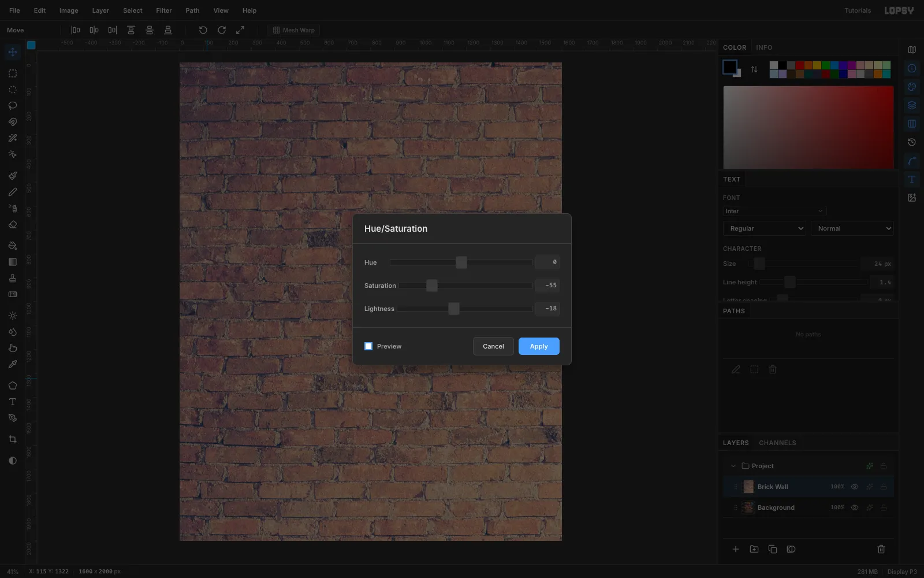924x578 pixels.
Task: Delete layer with trash icon in Layers panel
Action: pyautogui.click(x=881, y=549)
